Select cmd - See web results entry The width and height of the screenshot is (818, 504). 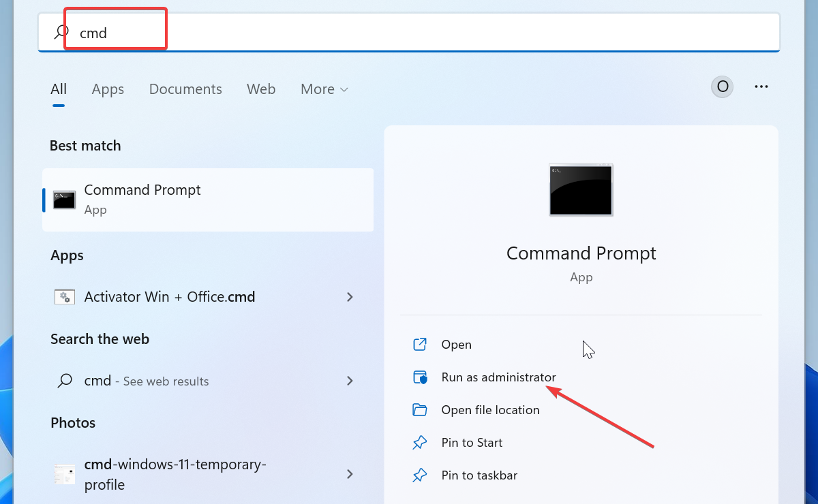tap(208, 381)
